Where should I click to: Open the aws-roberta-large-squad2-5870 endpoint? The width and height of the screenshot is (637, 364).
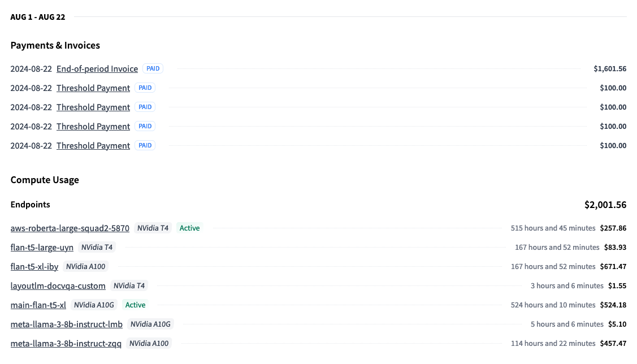[70, 228]
